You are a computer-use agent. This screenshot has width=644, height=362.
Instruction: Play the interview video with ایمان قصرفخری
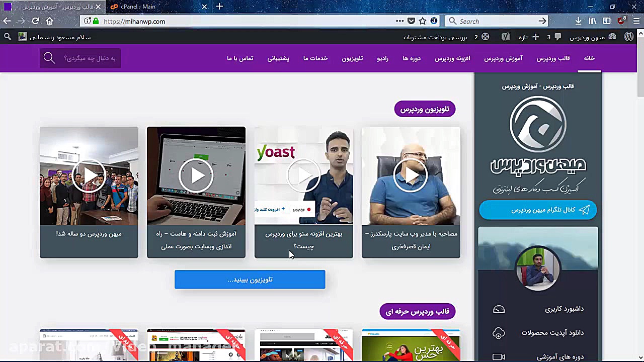pyautogui.click(x=411, y=175)
